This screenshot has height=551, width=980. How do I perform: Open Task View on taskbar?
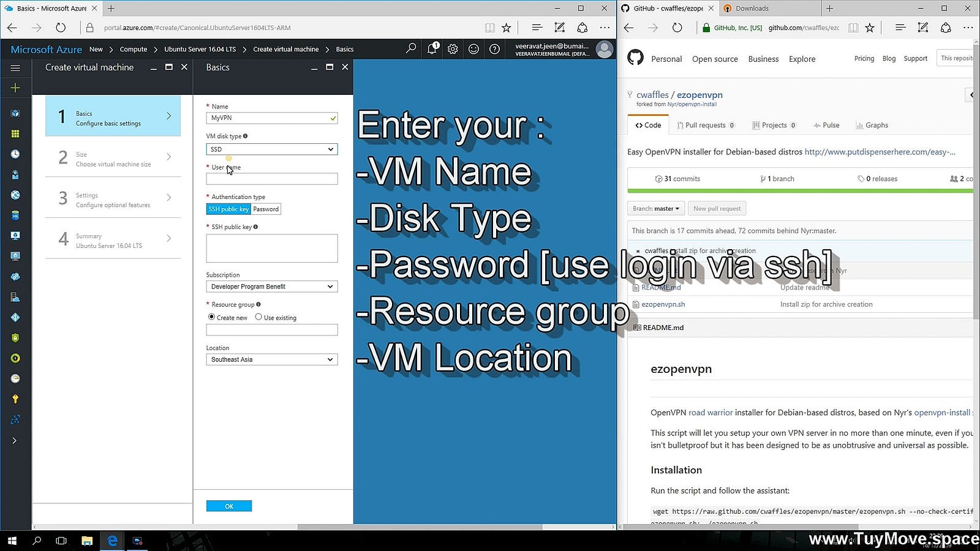click(x=61, y=541)
